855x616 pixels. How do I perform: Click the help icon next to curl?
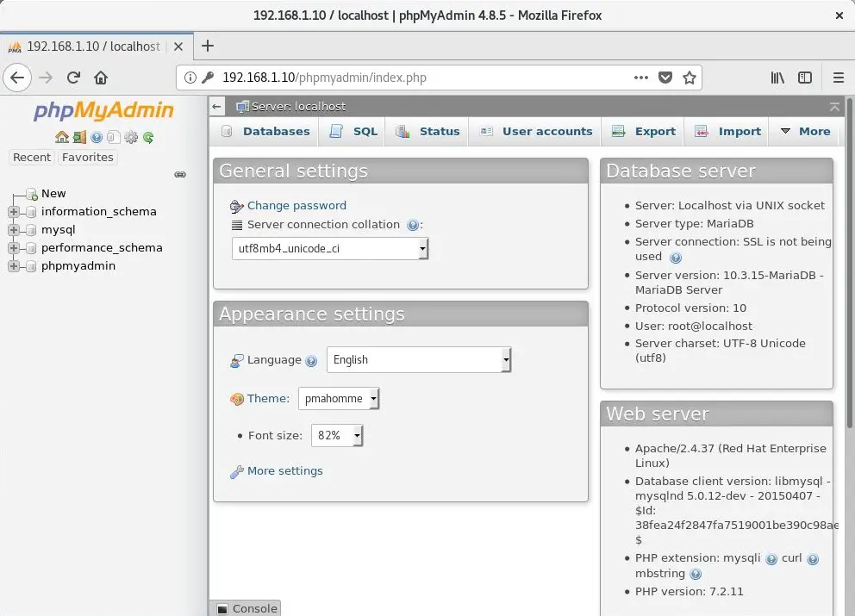[x=813, y=559]
